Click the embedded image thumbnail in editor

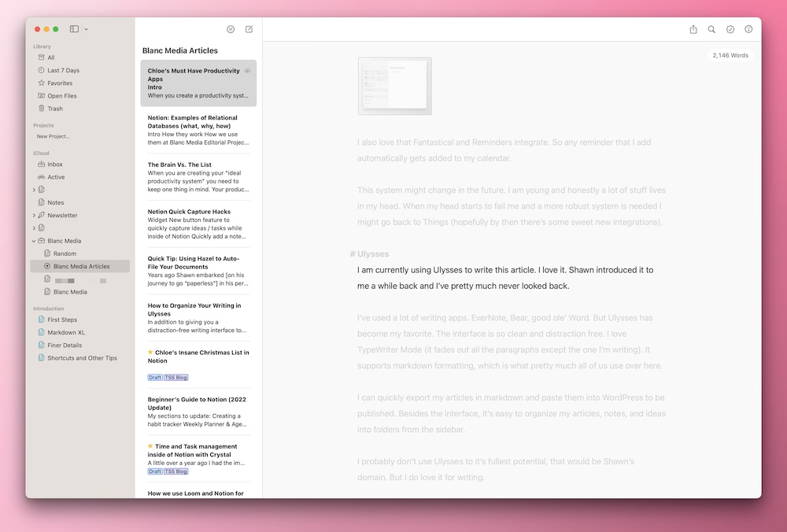coord(395,86)
